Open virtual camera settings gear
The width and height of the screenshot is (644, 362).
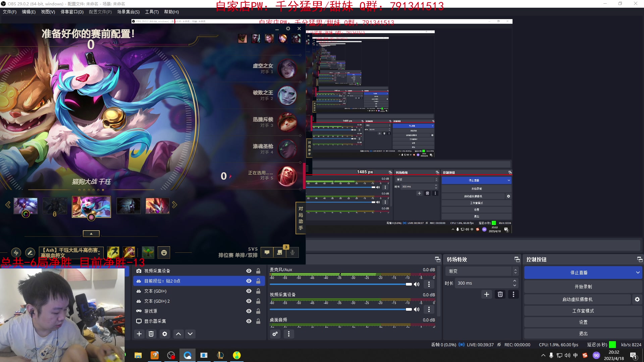click(x=637, y=299)
